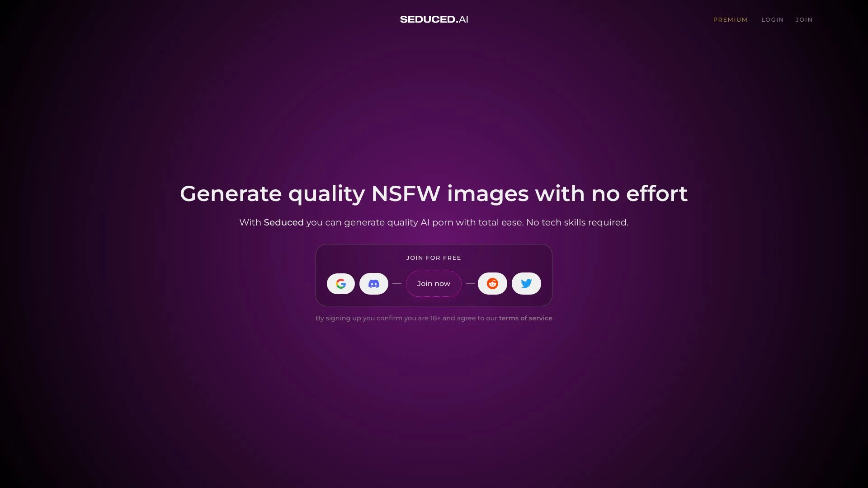Click the left dash separator element

pos(397,284)
